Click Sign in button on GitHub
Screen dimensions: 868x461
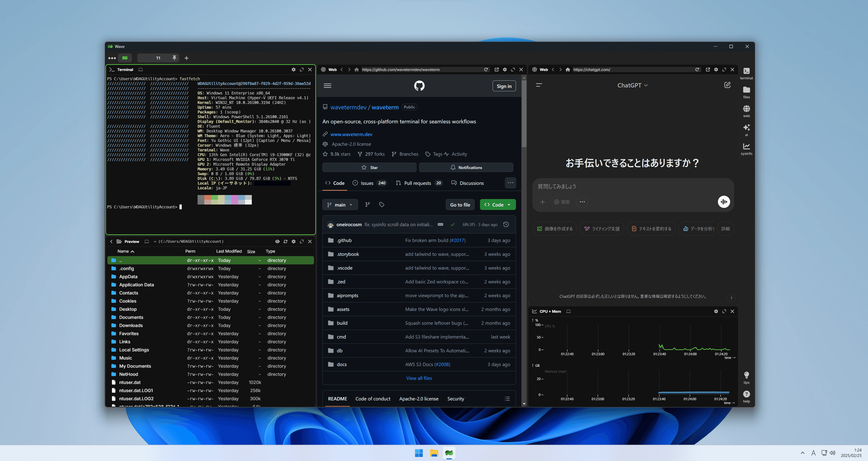504,86
